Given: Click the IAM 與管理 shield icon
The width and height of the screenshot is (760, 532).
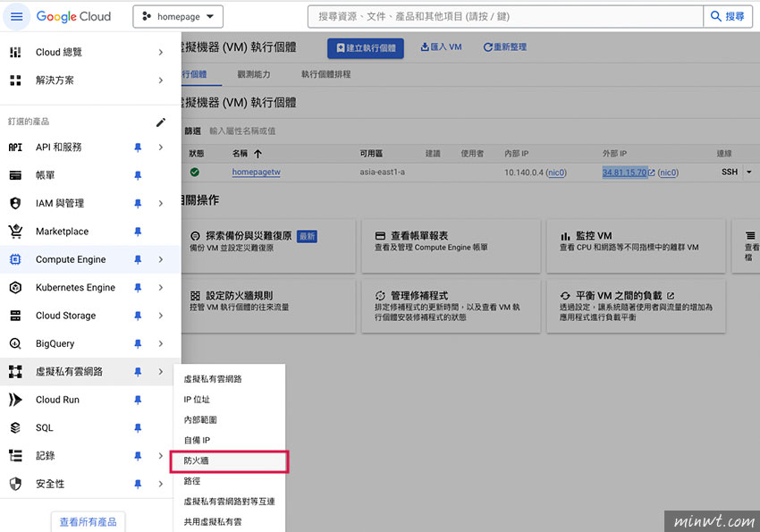Looking at the screenshot, I should [15, 203].
